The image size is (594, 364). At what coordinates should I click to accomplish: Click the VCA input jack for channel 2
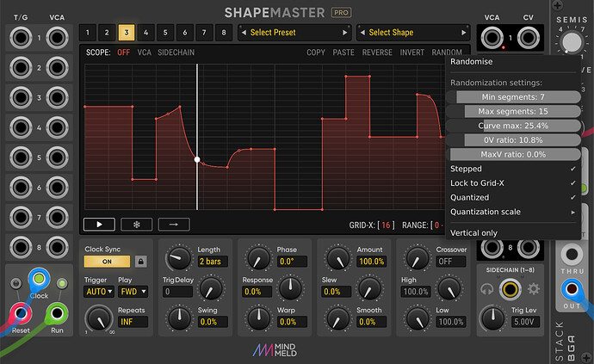pyautogui.click(x=57, y=68)
